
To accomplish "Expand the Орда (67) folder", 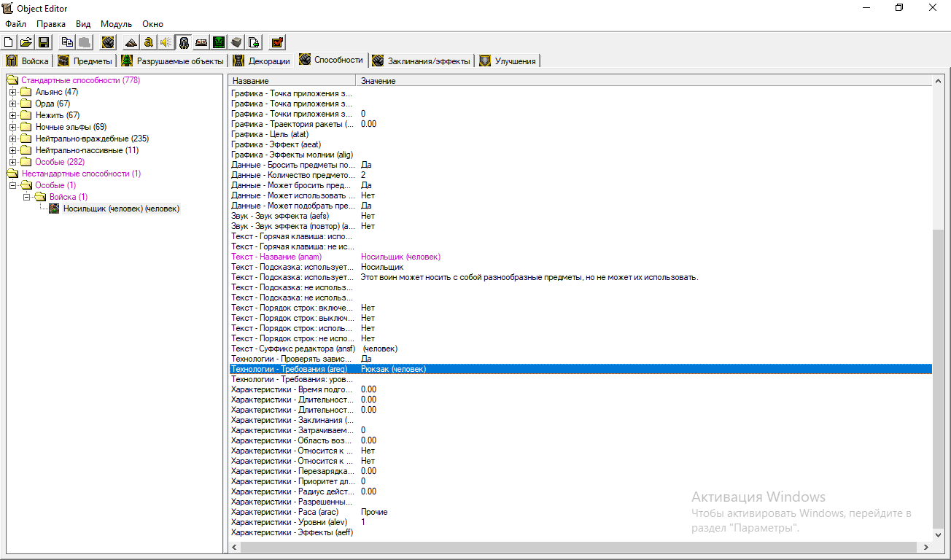I will 12,104.
